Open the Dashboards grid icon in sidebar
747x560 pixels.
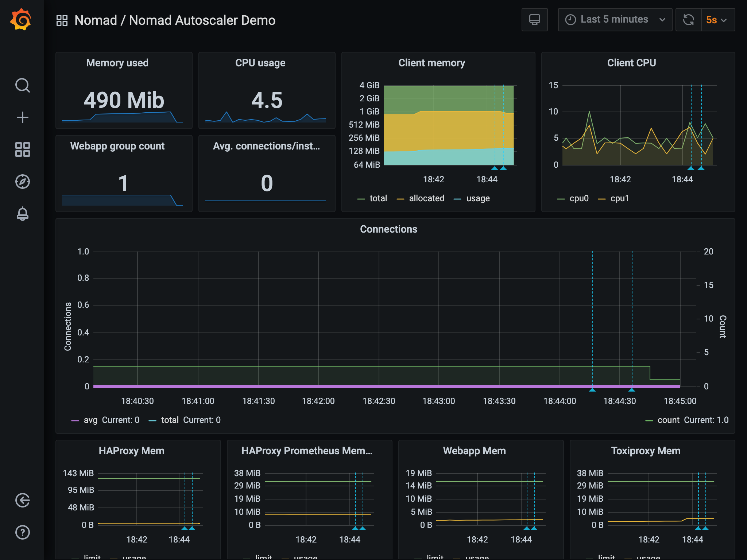click(x=22, y=149)
